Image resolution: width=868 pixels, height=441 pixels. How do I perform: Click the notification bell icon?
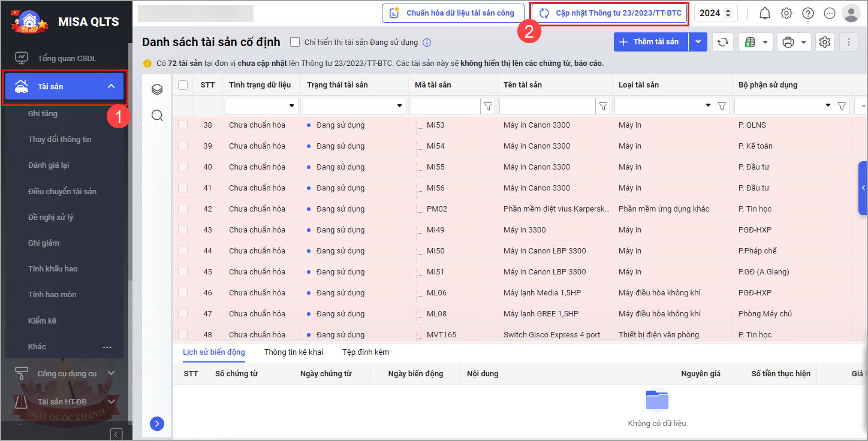pos(765,13)
